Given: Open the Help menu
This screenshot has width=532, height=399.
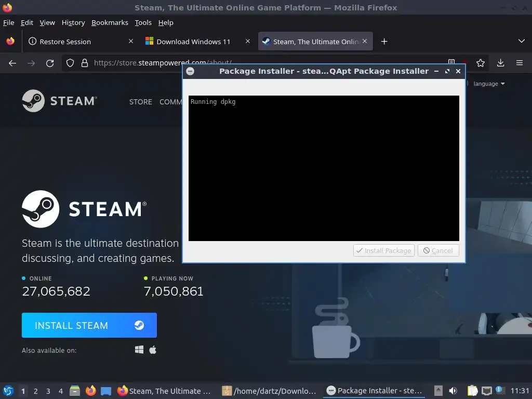Looking at the screenshot, I should [x=166, y=22].
